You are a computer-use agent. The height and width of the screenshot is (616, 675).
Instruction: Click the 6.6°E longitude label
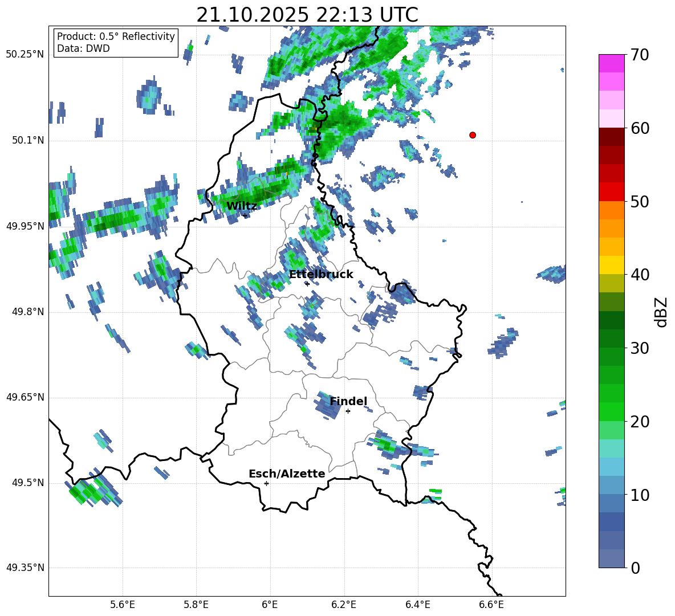pos(491,605)
